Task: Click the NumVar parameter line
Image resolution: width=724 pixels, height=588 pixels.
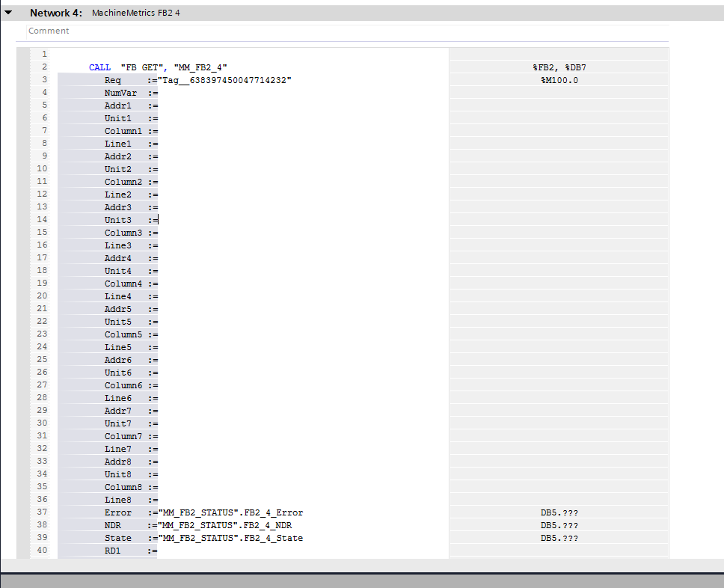Action: (120, 93)
